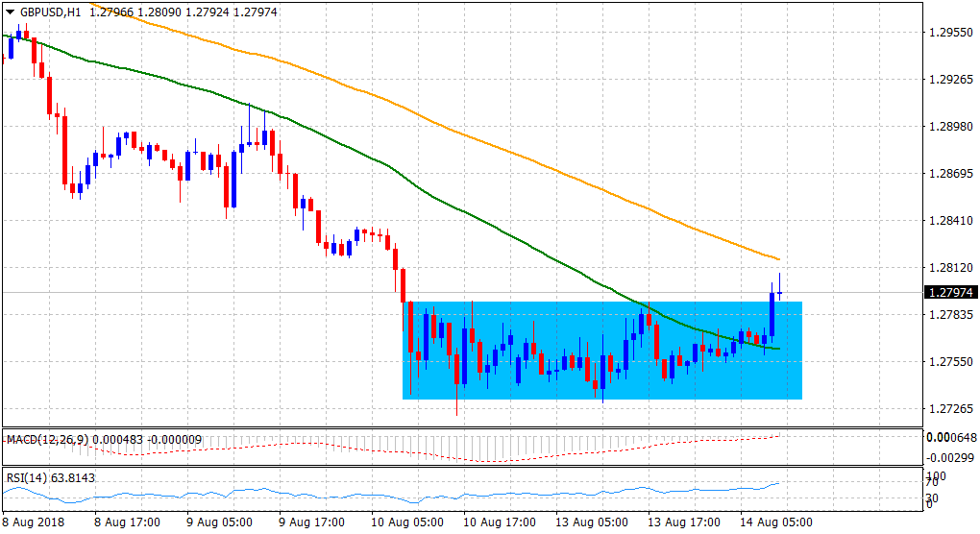This screenshot has width=980, height=534.
Task: Click the 8 Aug 2018 date label
Action: click(x=35, y=522)
